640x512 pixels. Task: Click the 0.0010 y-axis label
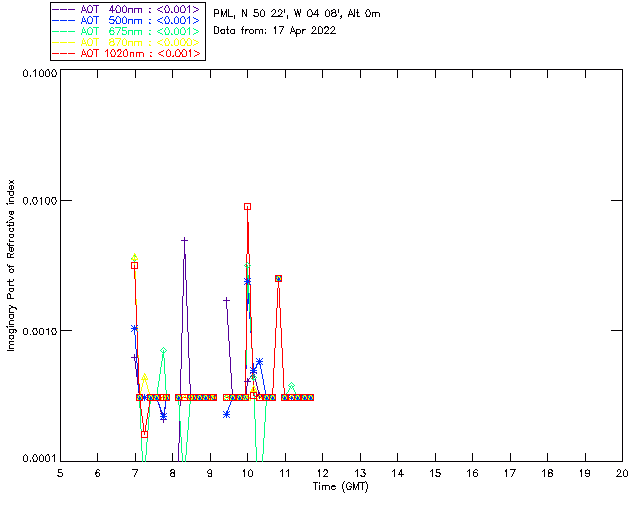click(x=40, y=331)
